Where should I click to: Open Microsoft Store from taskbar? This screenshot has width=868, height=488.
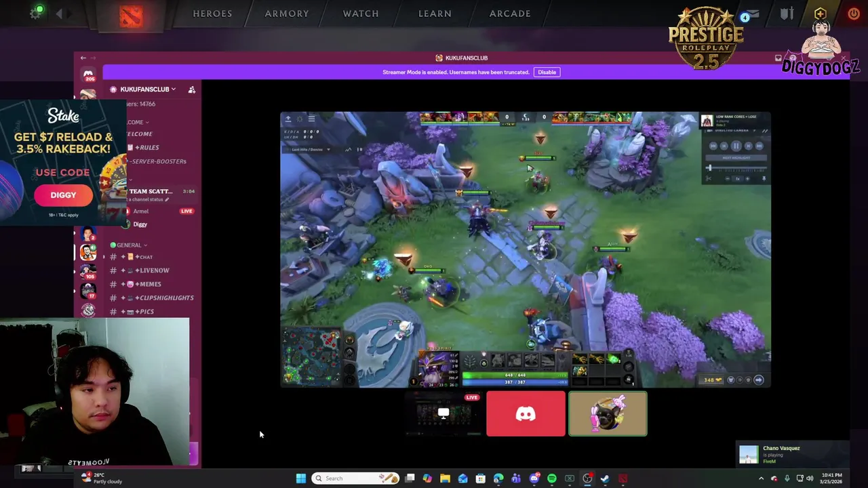[x=481, y=479]
